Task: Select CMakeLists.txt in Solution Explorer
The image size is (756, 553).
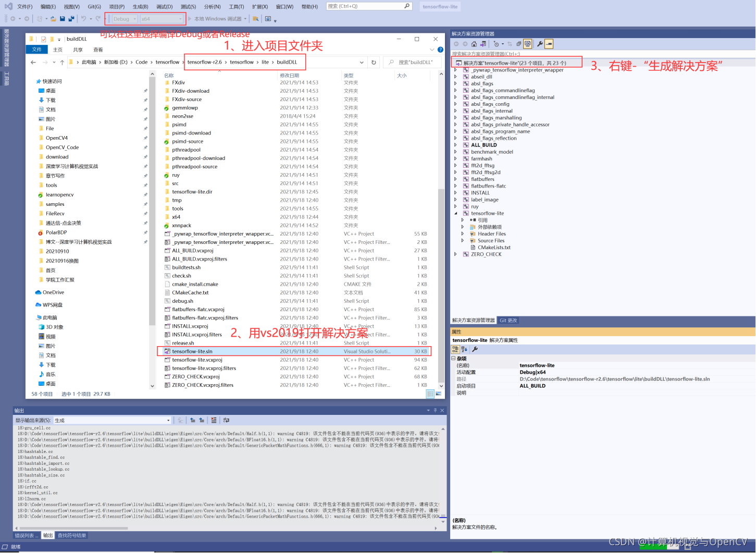Action: [494, 248]
